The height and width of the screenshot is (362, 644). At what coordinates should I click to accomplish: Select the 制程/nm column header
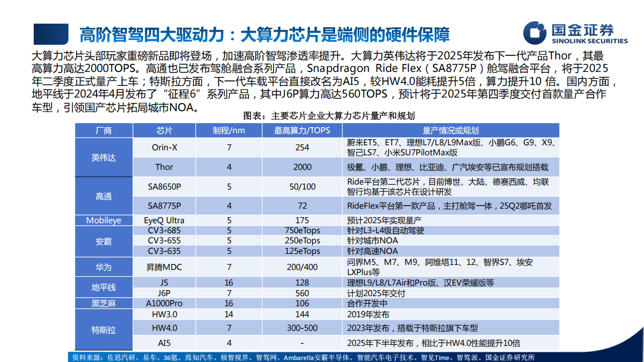[229, 131]
